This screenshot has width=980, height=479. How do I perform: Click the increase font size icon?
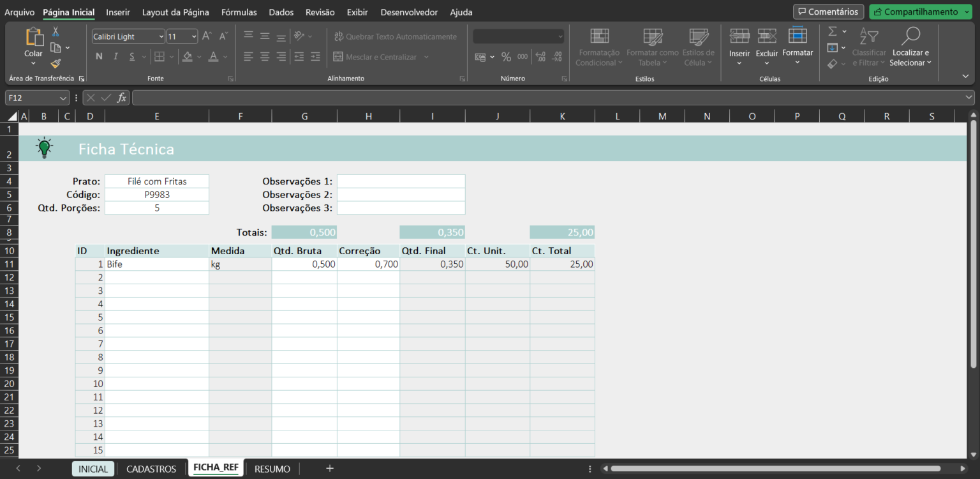[207, 36]
